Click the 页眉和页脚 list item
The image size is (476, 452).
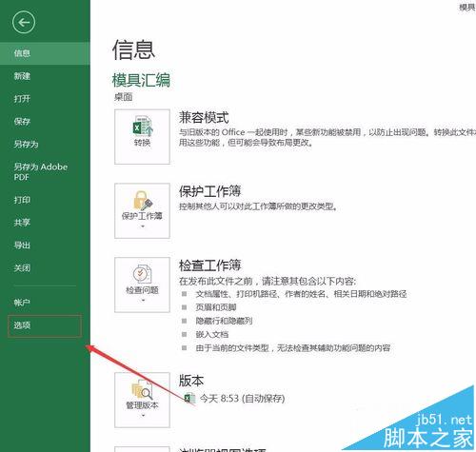[x=216, y=307]
